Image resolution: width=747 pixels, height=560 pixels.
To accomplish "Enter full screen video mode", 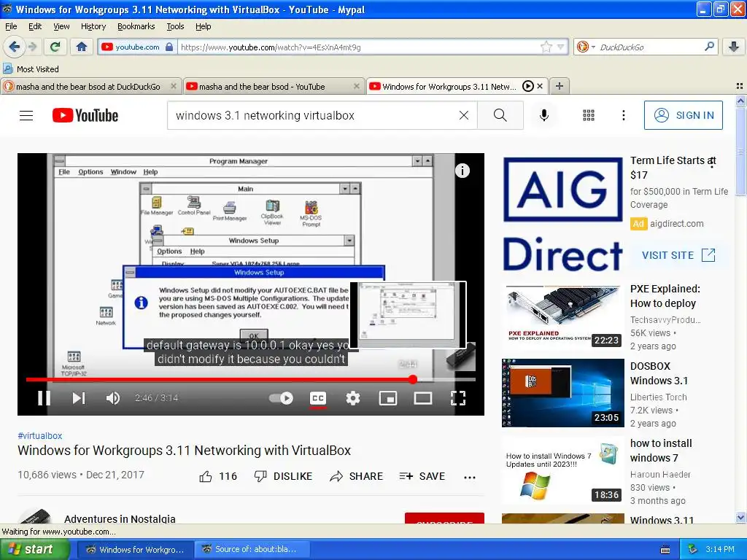I will click(x=458, y=398).
